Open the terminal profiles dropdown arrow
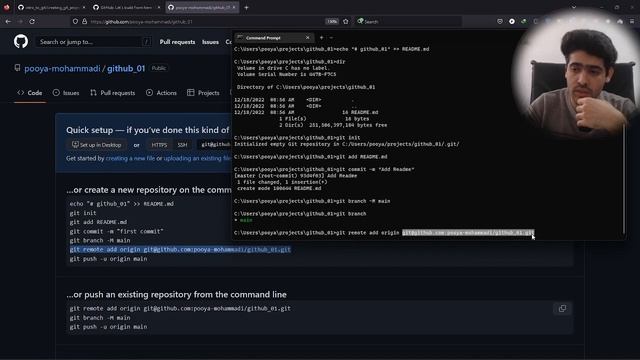 (331, 38)
